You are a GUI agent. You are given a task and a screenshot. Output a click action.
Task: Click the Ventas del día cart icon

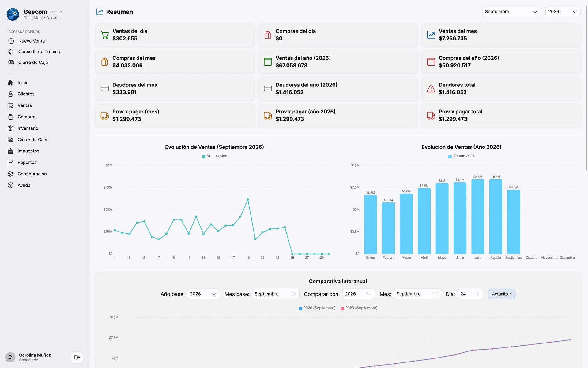pos(105,35)
